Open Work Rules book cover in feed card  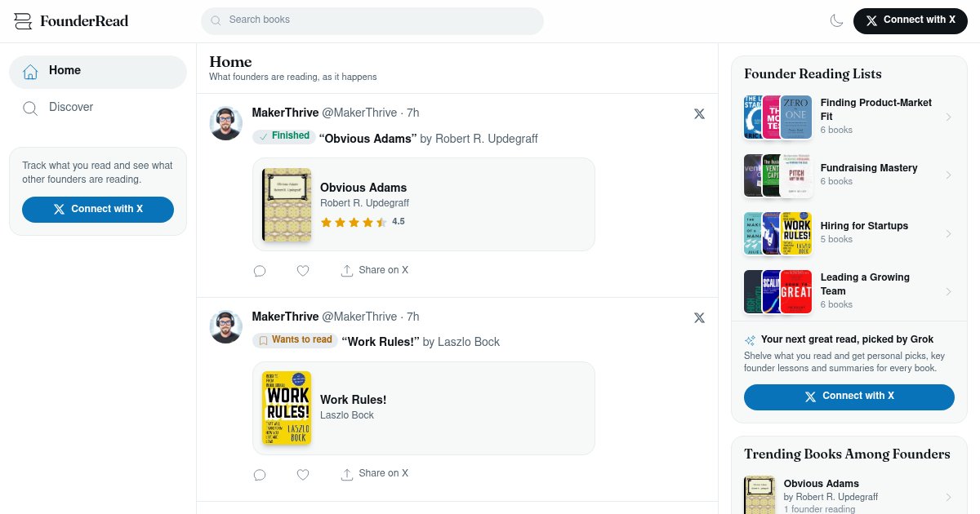click(x=287, y=408)
